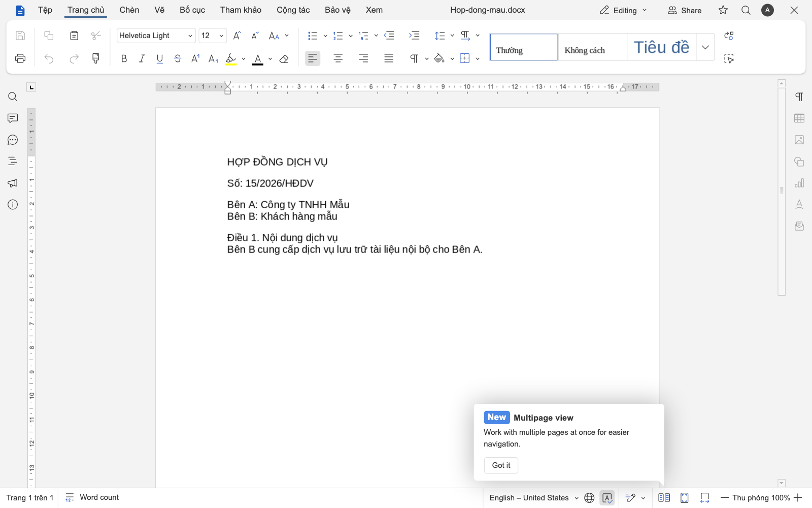The width and height of the screenshot is (812, 508).
Task: Toggle Italic formatting
Action: tap(142, 59)
